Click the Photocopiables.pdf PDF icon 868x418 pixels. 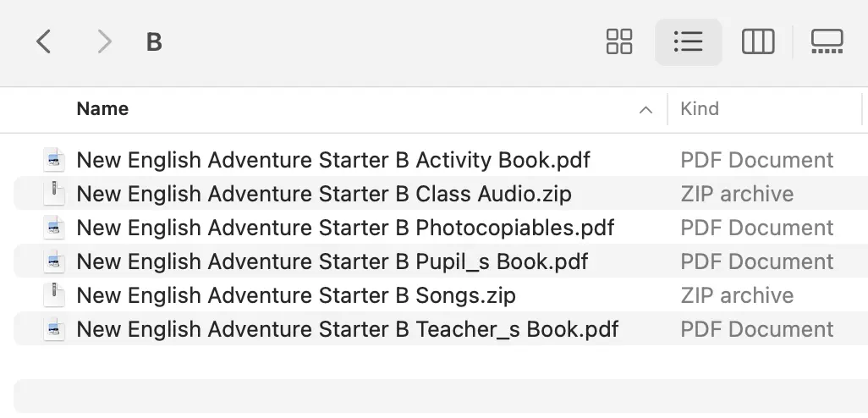pyautogui.click(x=54, y=228)
